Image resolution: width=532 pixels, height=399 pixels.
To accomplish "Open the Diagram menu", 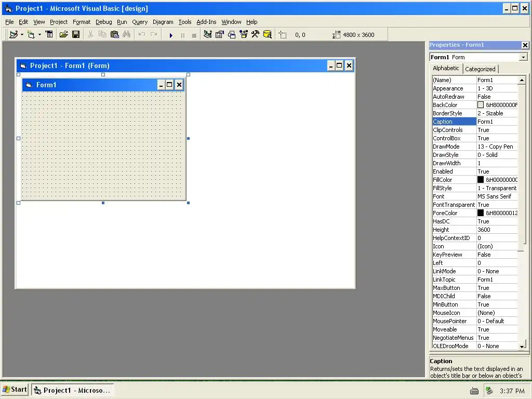I will 163,22.
